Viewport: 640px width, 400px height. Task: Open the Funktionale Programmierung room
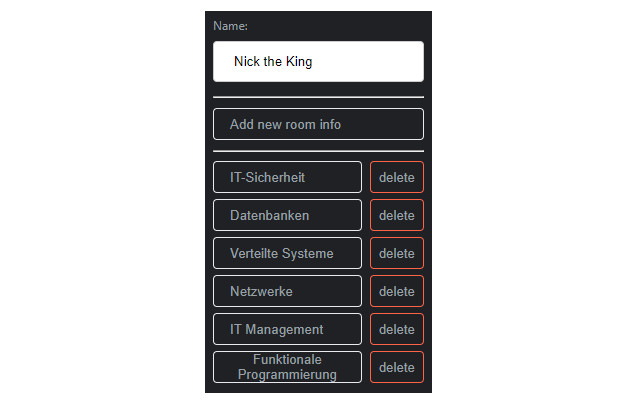tap(287, 367)
